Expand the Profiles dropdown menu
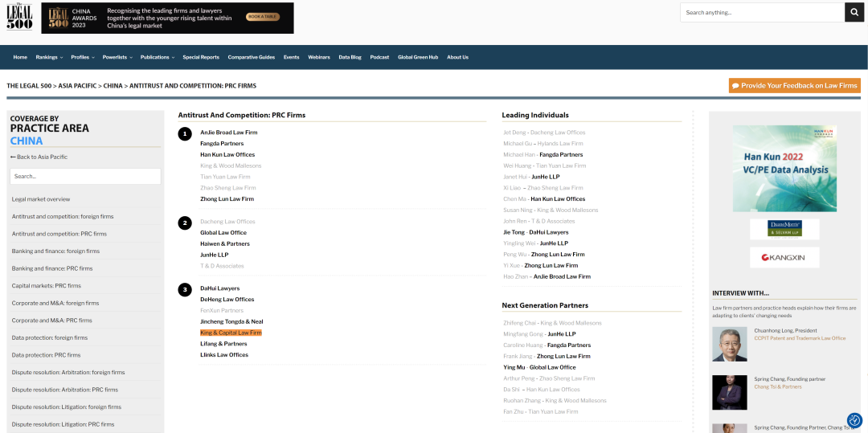 [x=83, y=57]
